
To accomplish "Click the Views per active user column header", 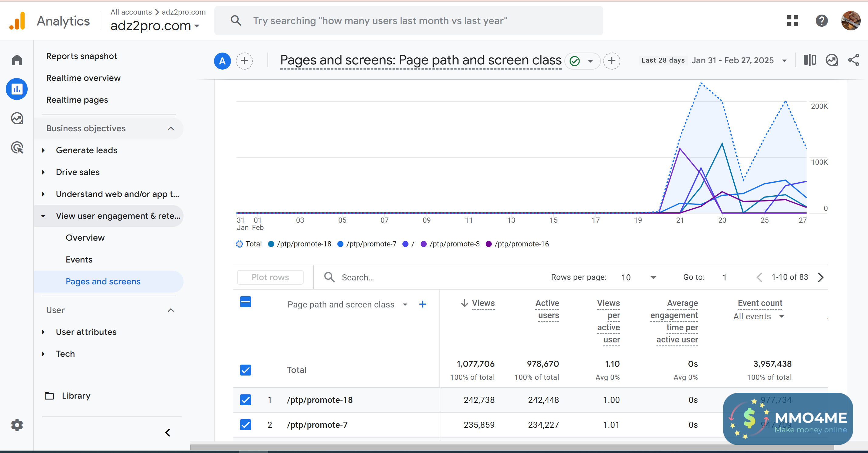I will tap(608, 321).
